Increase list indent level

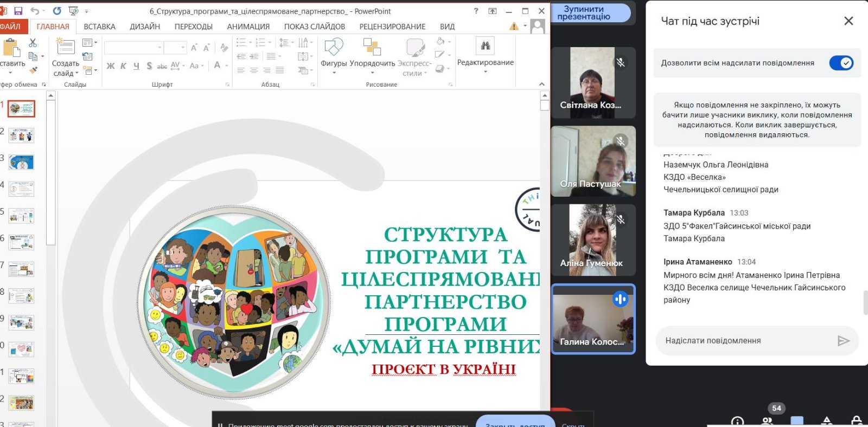pyautogui.click(x=254, y=56)
